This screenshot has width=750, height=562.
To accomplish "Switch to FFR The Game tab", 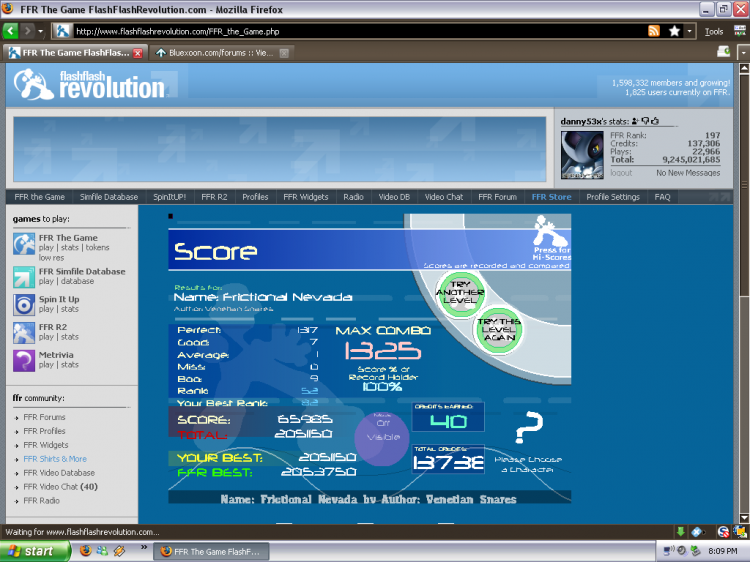I will 76,53.
